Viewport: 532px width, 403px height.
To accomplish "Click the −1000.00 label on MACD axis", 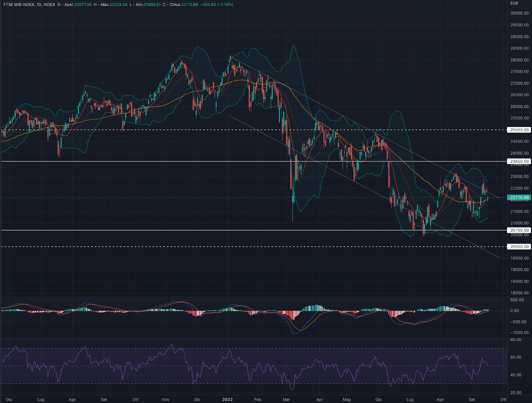I will (x=519, y=333).
